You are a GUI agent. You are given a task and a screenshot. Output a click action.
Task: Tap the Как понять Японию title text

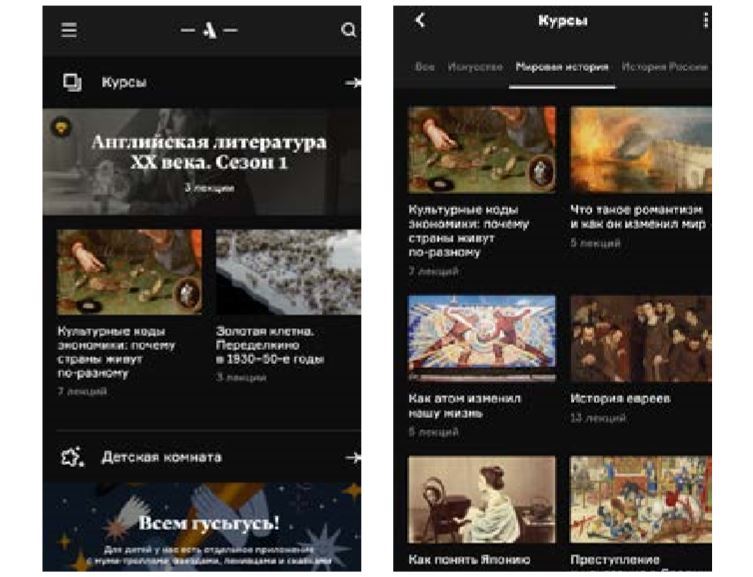tap(469, 560)
